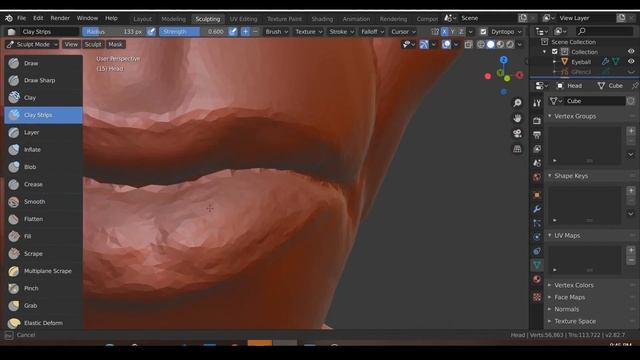
Task: Toggle strength pressure sensitivity pen button
Action: [x=233, y=31]
